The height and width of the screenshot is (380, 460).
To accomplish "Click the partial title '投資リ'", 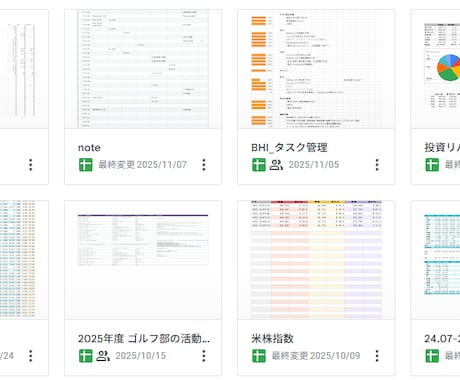I will [x=442, y=148].
